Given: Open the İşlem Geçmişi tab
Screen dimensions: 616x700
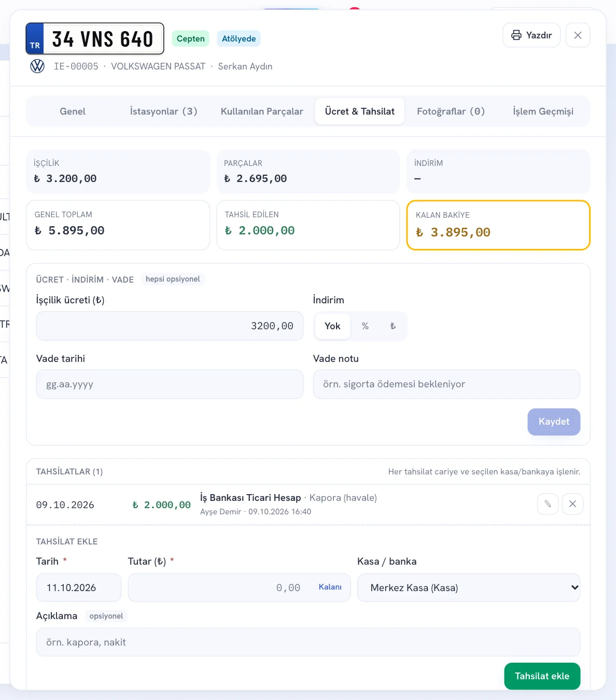Looking at the screenshot, I should [543, 111].
